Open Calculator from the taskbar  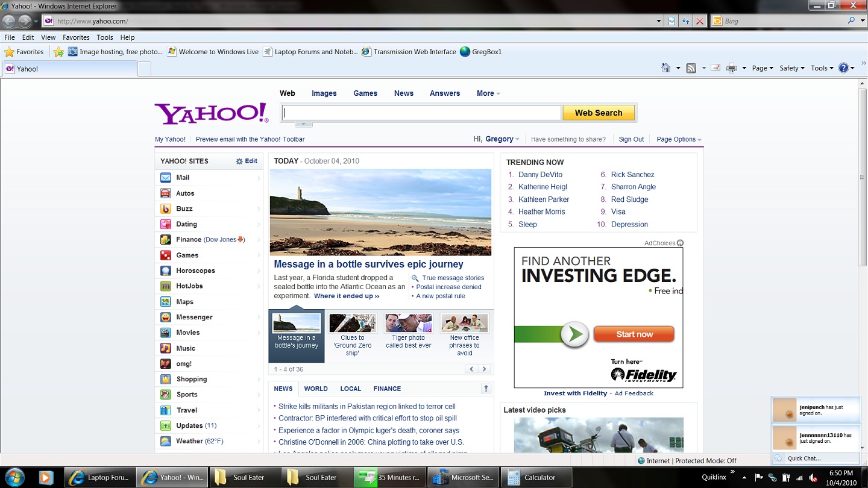[536, 477]
